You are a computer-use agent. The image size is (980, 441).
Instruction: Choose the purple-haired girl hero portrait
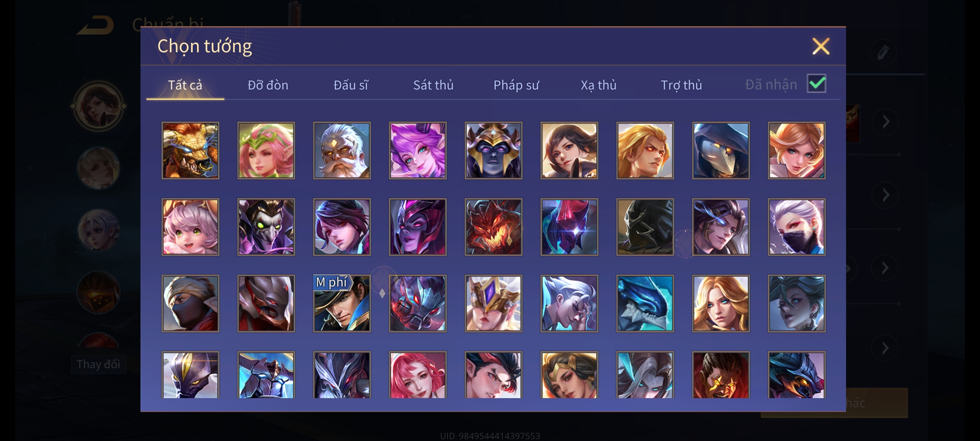418,150
